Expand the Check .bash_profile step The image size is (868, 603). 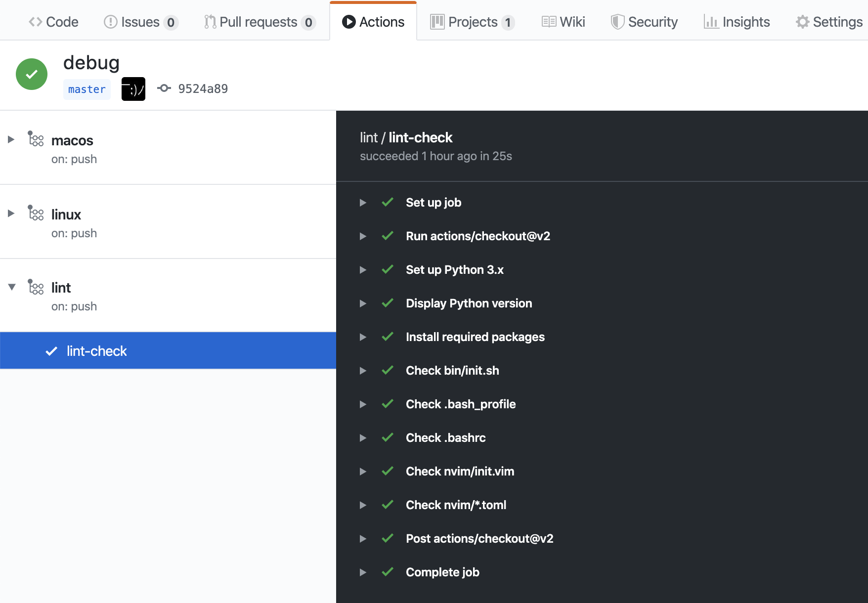[363, 404]
